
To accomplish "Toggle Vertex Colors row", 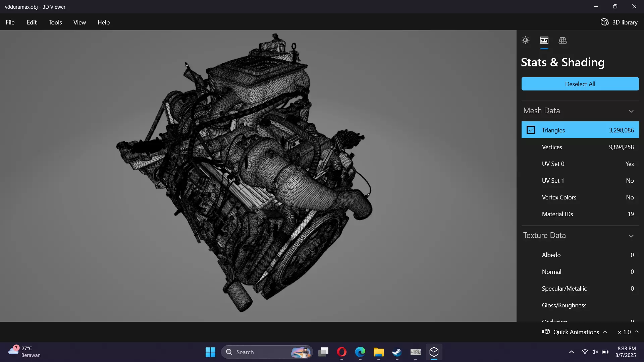I will [x=580, y=197].
